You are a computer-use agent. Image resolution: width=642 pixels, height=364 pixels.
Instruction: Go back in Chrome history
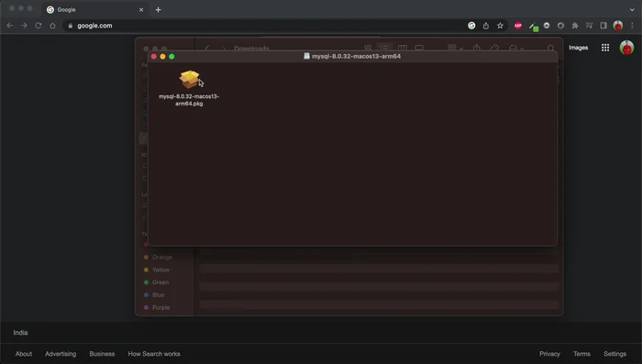click(x=10, y=26)
